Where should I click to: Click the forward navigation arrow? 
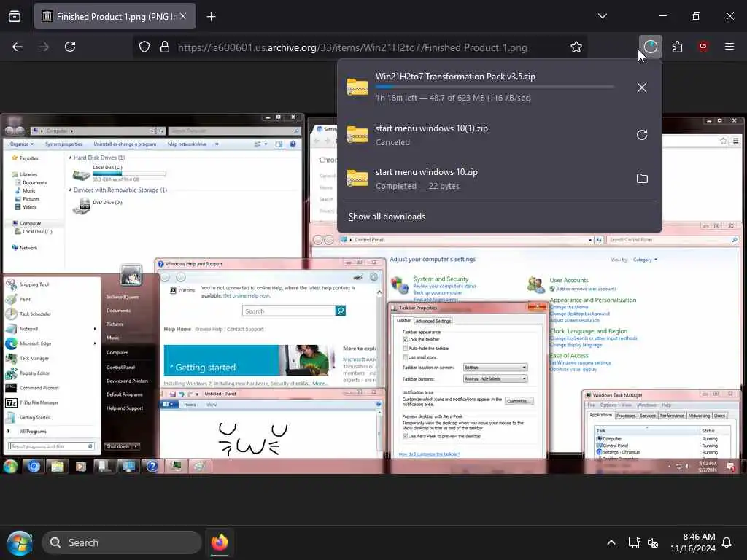pos(44,47)
